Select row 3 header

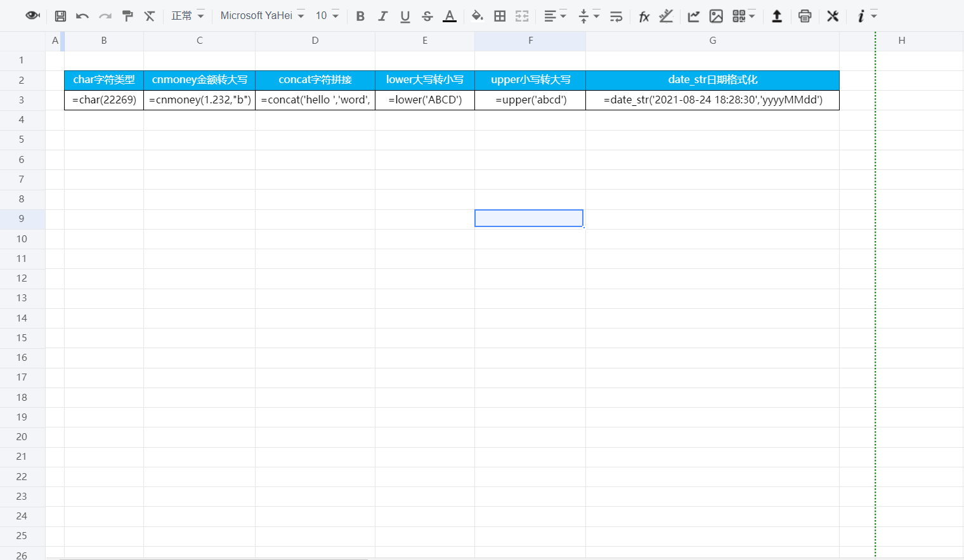pos(22,100)
